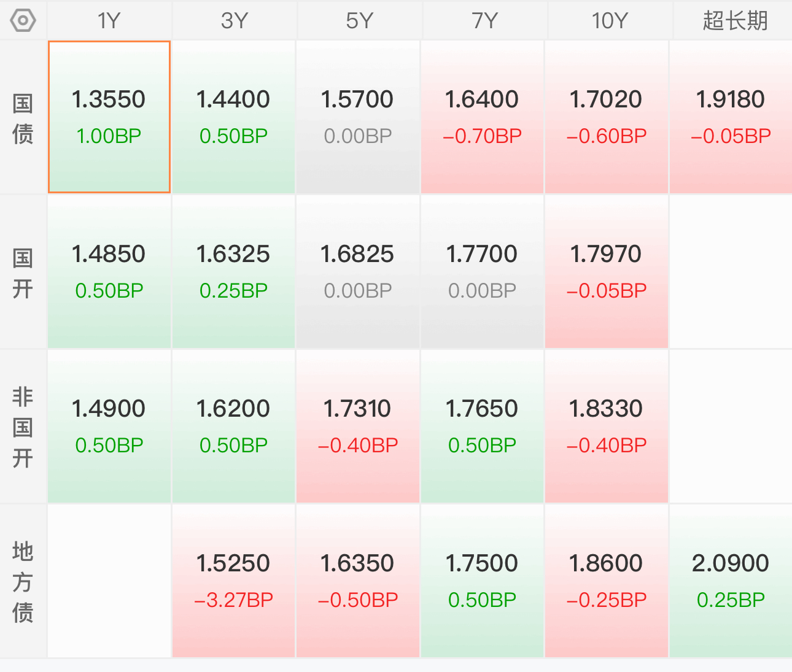
Task: Select the 国债 row label
Action: click(23, 118)
